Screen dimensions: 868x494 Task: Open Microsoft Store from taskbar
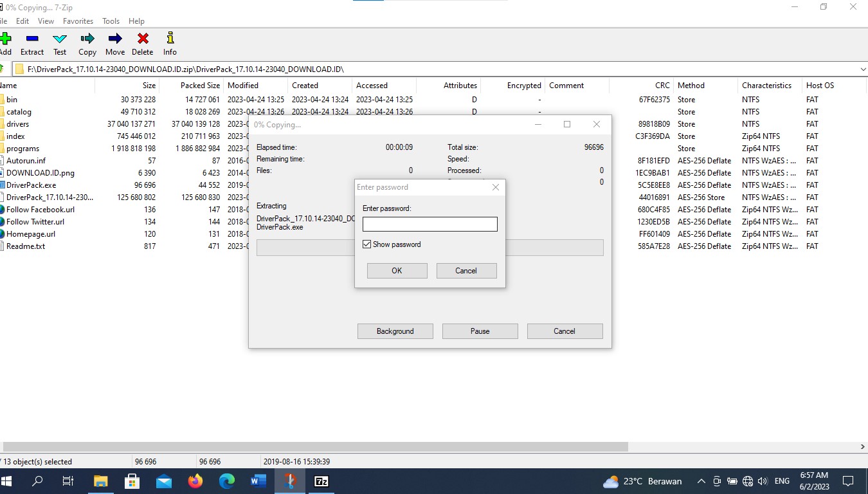(132, 481)
